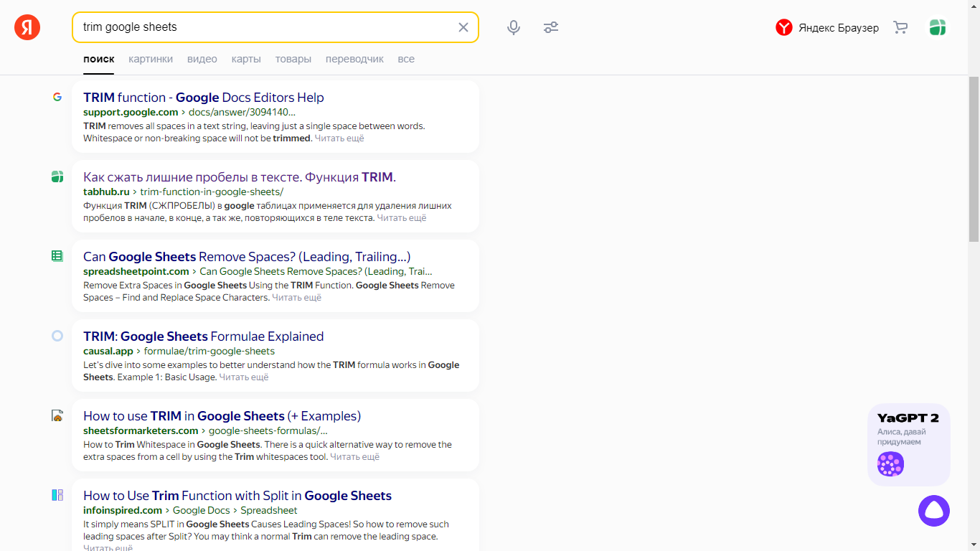Click the tabhub.ru domain link
The height and width of the screenshot is (551, 980).
[x=106, y=192]
